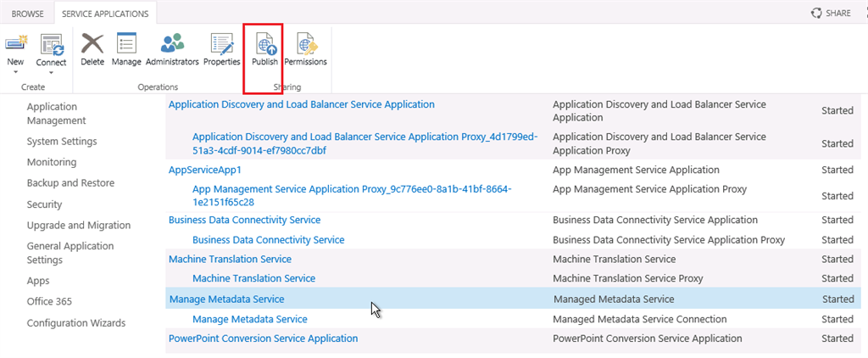The image size is (868, 358).
Task: Open Apps in sidebar
Action: pyautogui.click(x=38, y=281)
